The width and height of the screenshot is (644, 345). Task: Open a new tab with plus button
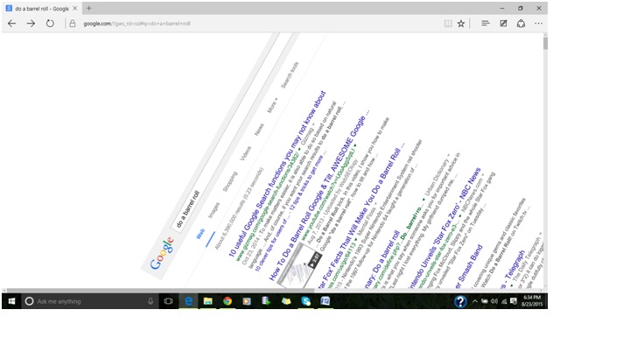tap(88, 8)
